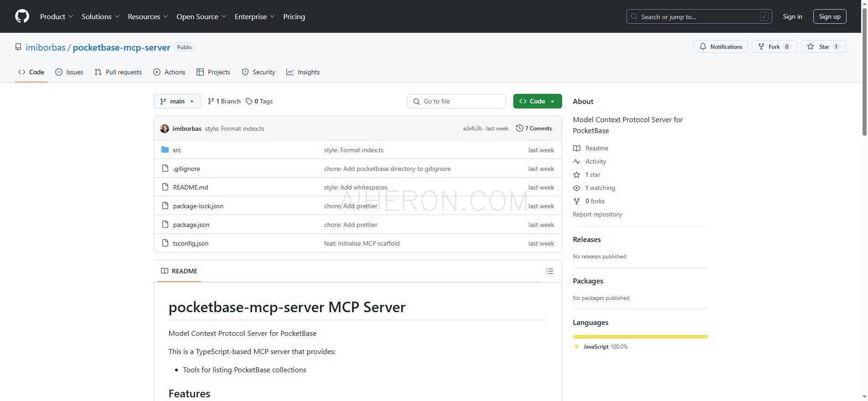868x401 pixels.
Task: Click the src folder icon
Action: point(165,149)
